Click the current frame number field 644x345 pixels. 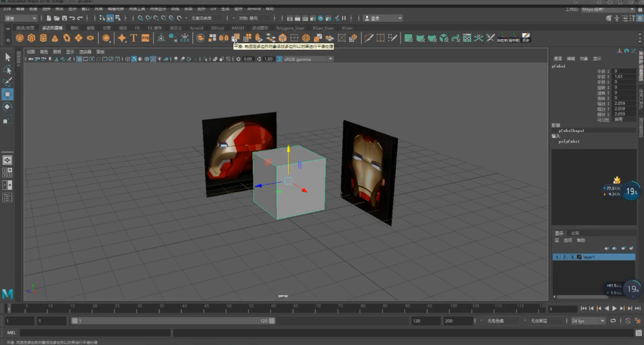coord(563,309)
